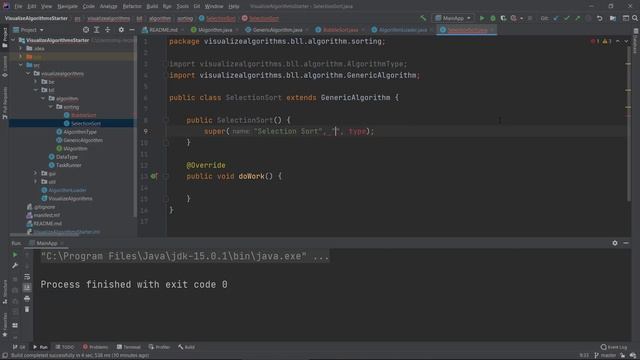This screenshot has width=640, height=360.
Task: Run with coverage from the toolbar
Action: pyautogui.click(x=503, y=18)
